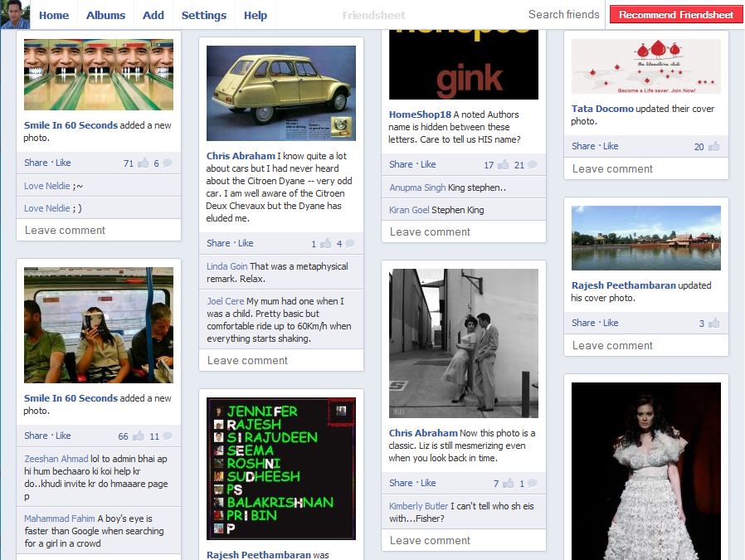The image size is (745, 560).
Task: Open HomeShop18 profile link
Action: point(420,114)
